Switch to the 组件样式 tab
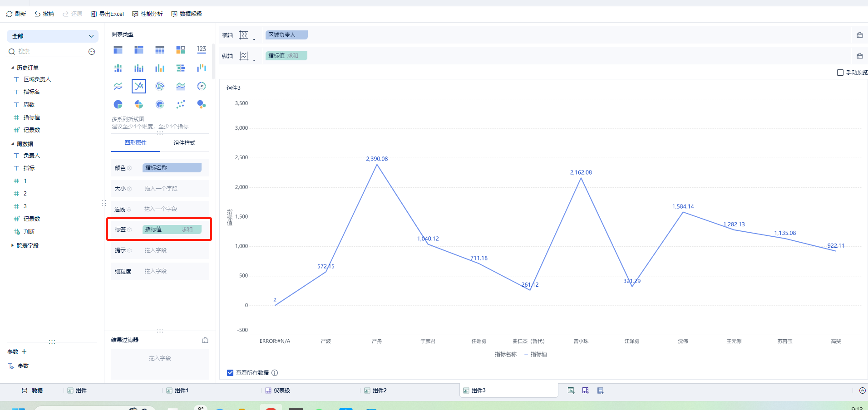Viewport: 868px width, 410px height. (x=184, y=143)
